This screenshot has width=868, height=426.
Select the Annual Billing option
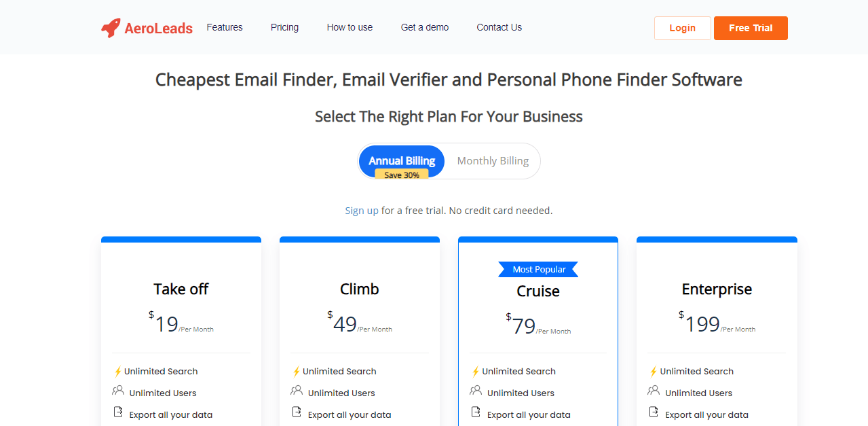(401, 160)
